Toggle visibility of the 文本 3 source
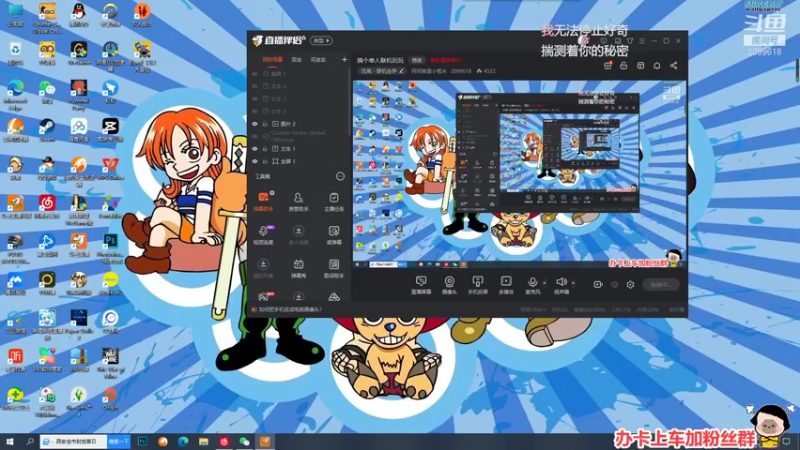 255,98
